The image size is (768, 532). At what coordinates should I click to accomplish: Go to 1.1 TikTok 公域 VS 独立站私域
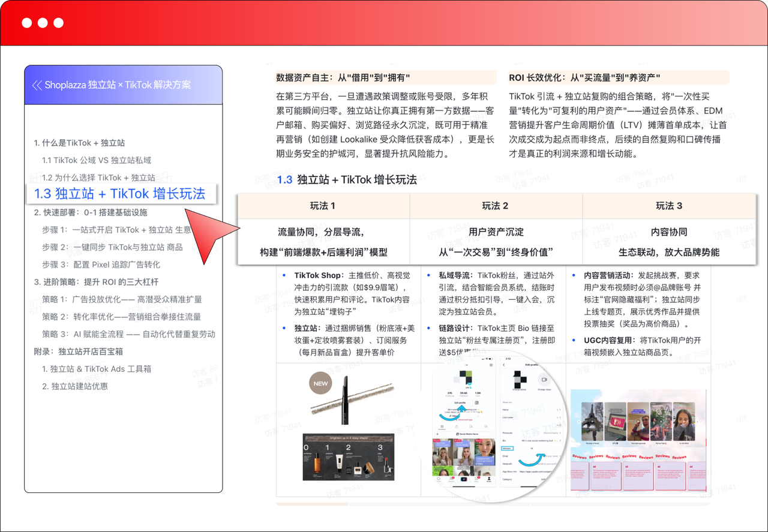pyautogui.click(x=97, y=160)
